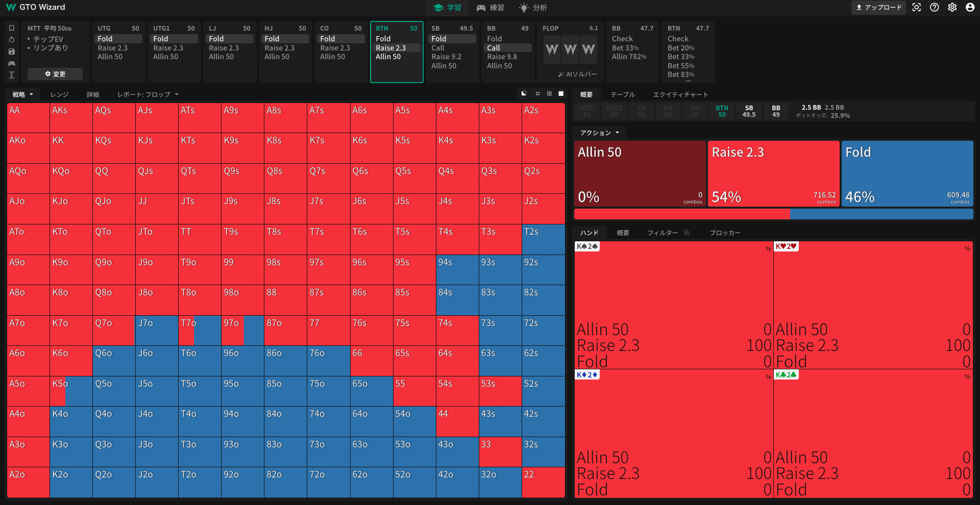Click the K♠2♠ combo badge
Viewport: 980px width, 505px height.
click(x=587, y=246)
